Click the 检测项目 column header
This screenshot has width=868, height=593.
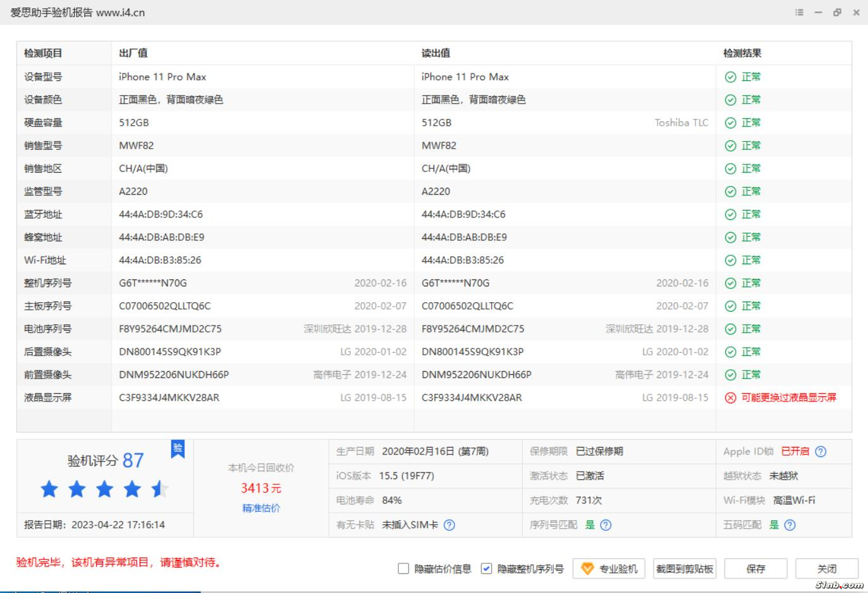point(43,53)
